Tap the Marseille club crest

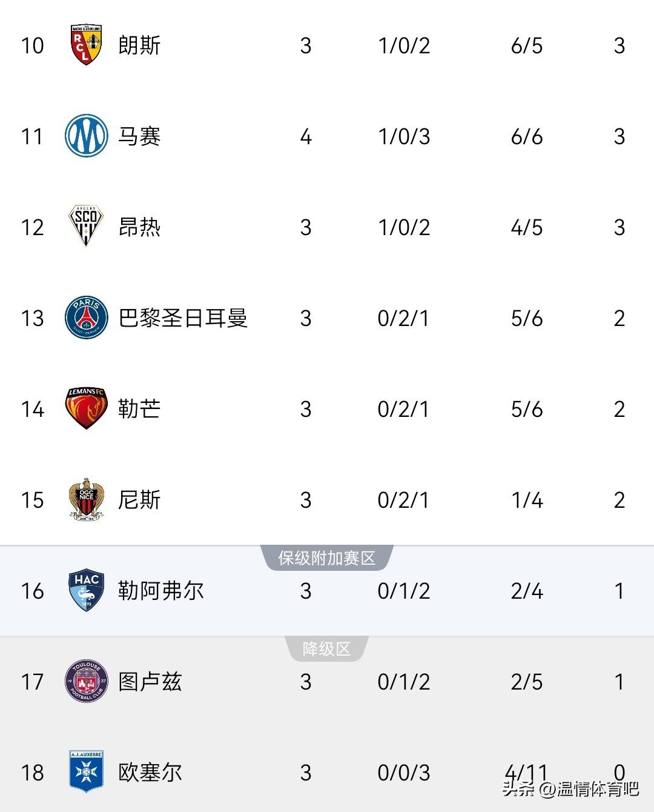(87, 136)
